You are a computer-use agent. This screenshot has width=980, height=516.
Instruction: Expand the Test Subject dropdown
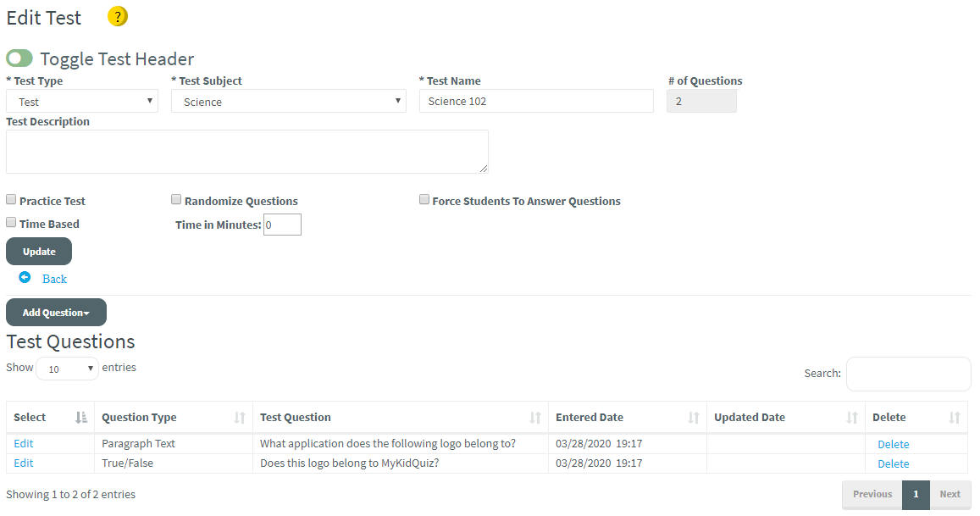click(289, 101)
